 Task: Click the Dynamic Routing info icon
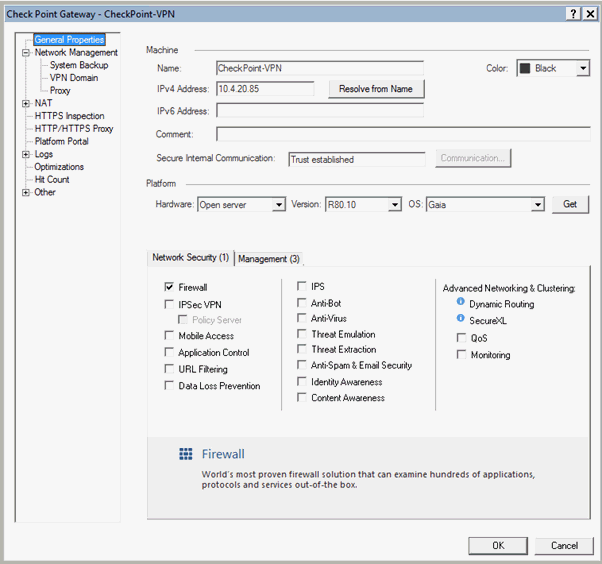pyautogui.click(x=461, y=303)
